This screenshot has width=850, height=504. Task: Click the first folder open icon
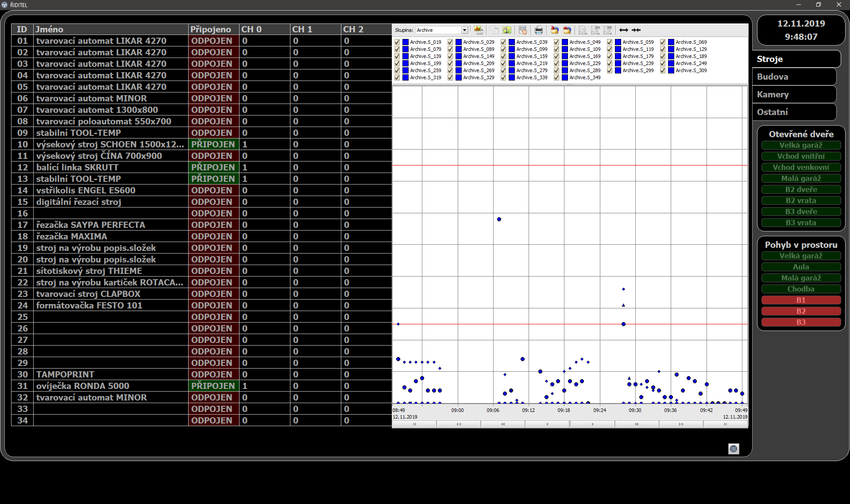coord(554,30)
